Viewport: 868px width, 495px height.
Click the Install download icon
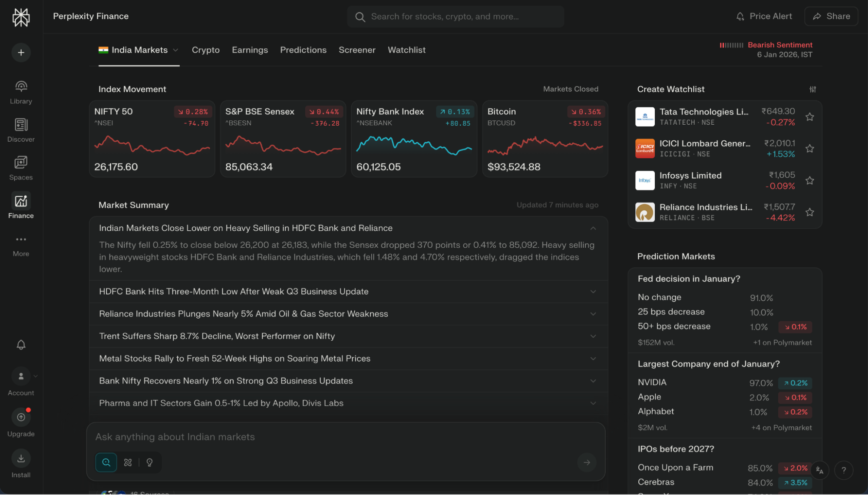[x=21, y=458]
